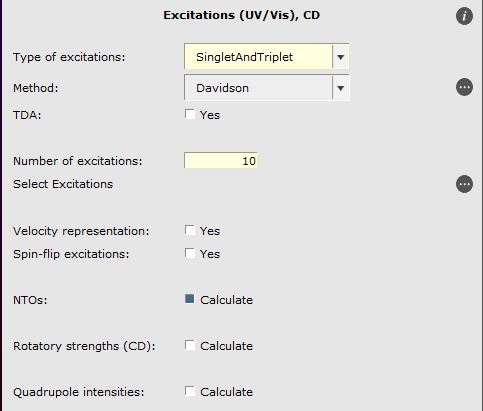Open more options icon beside Method
The image size is (483, 411).
(x=464, y=87)
